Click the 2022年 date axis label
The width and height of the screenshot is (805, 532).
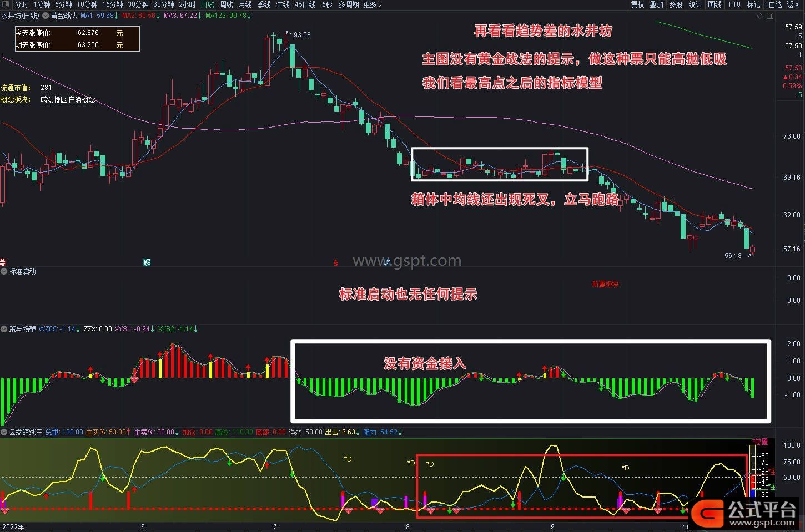pyautogui.click(x=13, y=527)
